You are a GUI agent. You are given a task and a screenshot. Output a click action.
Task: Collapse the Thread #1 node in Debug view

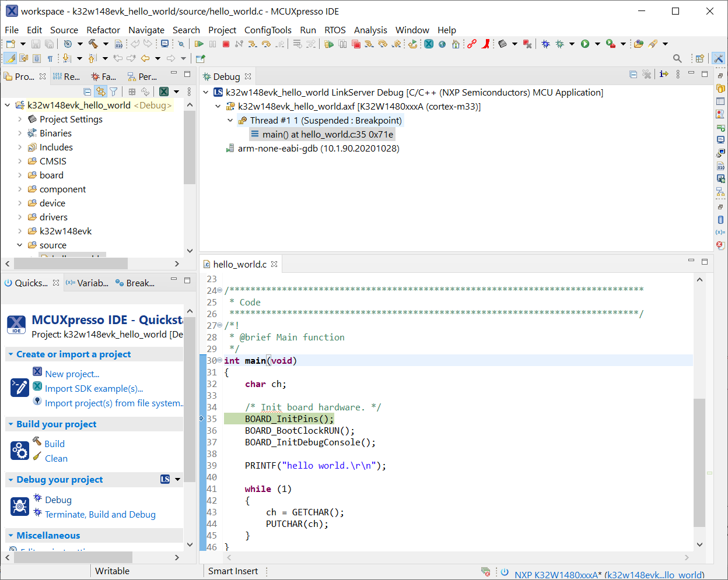(x=230, y=121)
